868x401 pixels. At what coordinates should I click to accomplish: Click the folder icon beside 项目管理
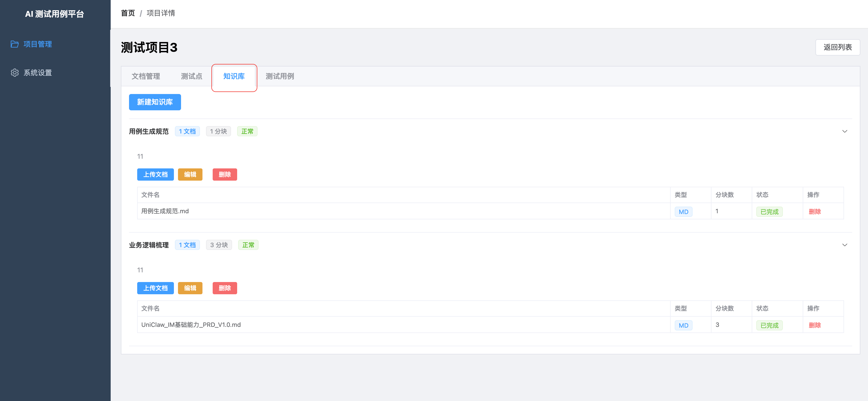pos(15,44)
